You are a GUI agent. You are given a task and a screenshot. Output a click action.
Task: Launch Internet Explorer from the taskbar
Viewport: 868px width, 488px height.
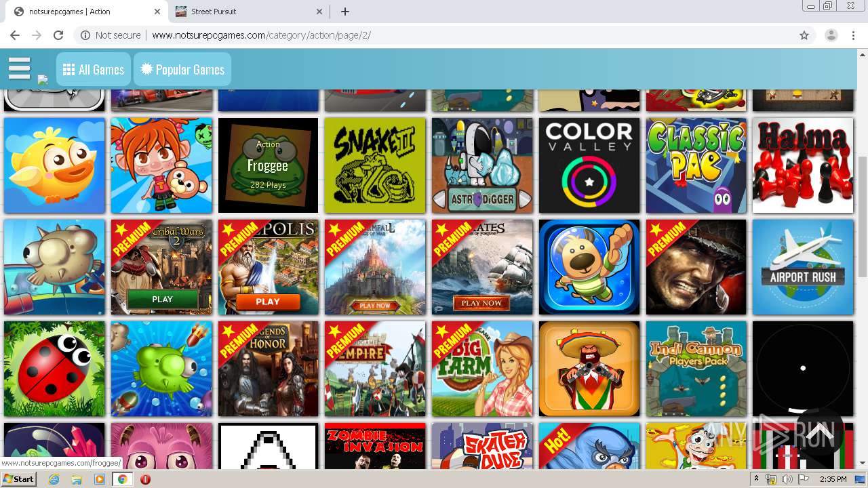click(54, 479)
